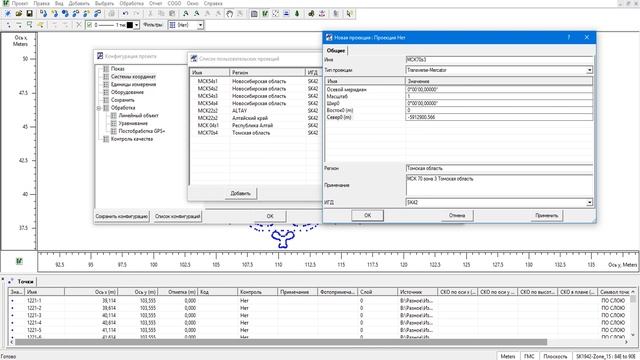
Task: Click the New project toolbar icon
Action: (8, 13)
